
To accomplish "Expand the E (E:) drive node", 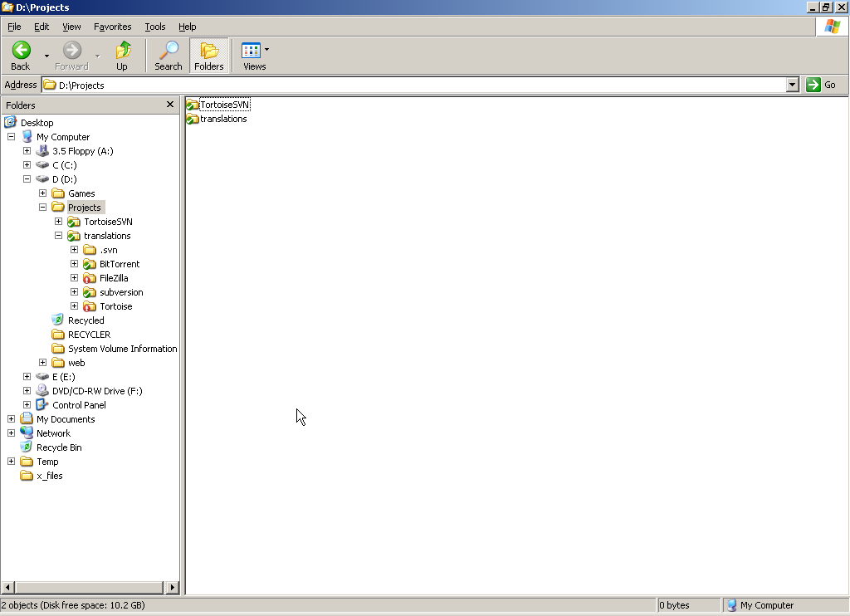I will [27, 376].
